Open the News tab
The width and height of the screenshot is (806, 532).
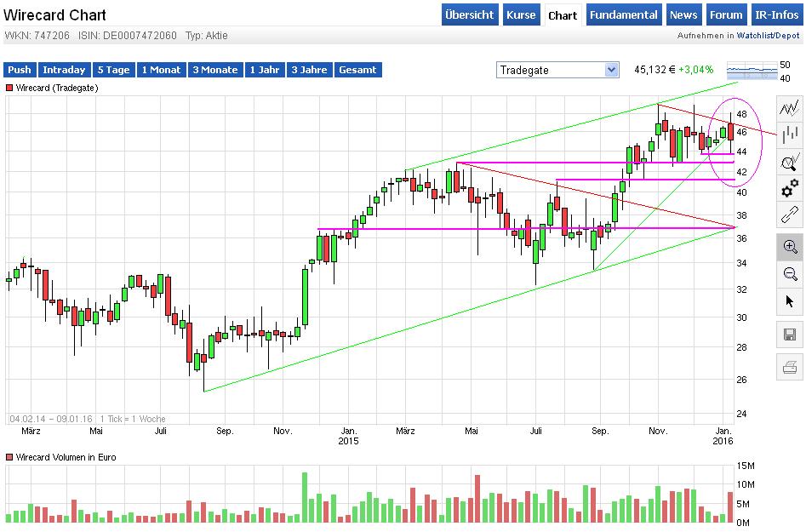(683, 14)
